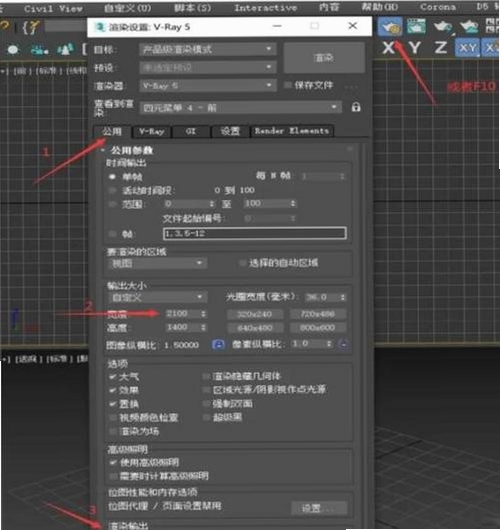500x530 pixels.
Task: Enable 保存文件 save file checkbox
Action: (x=287, y=85)
